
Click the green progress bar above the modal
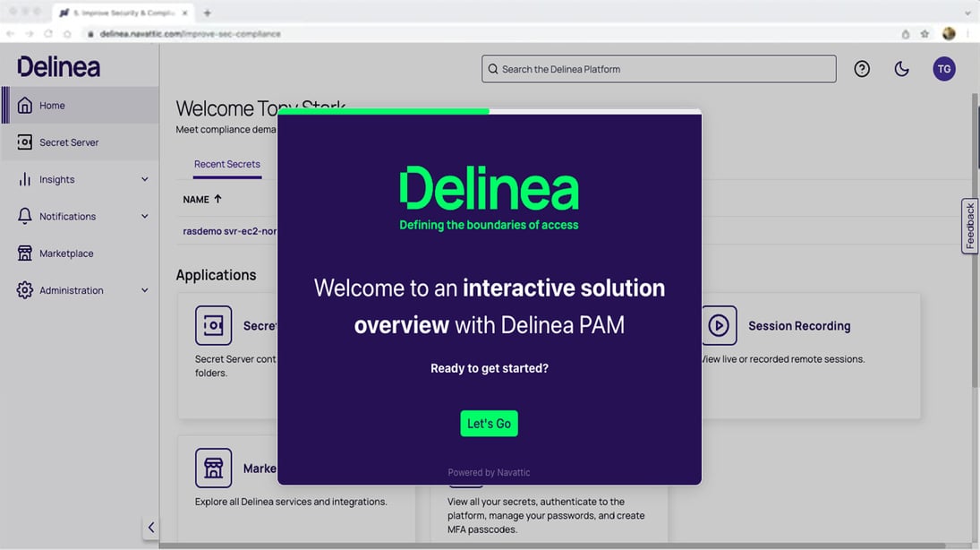click(383, 110)
